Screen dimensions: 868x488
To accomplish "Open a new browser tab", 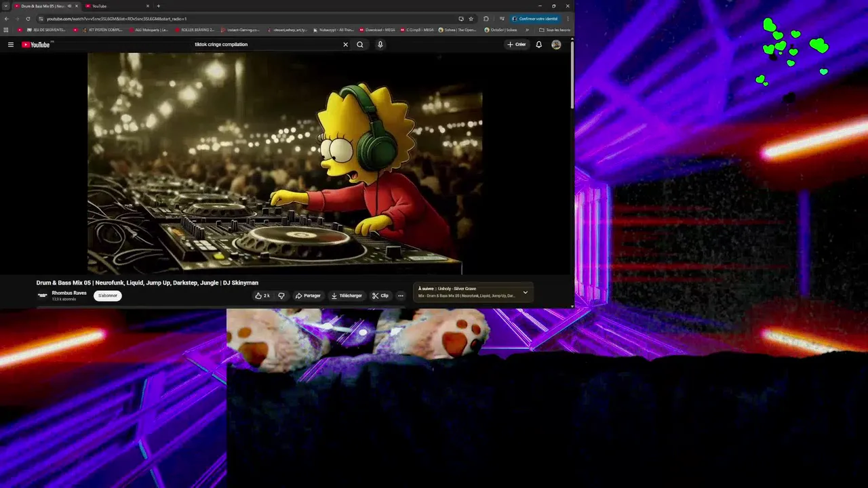I will (159, 6).
